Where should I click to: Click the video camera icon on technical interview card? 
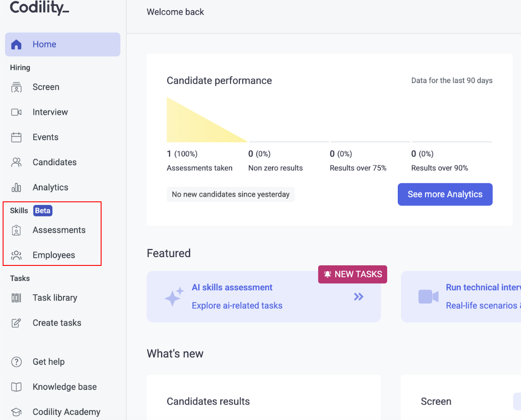[x=428, y=297]
